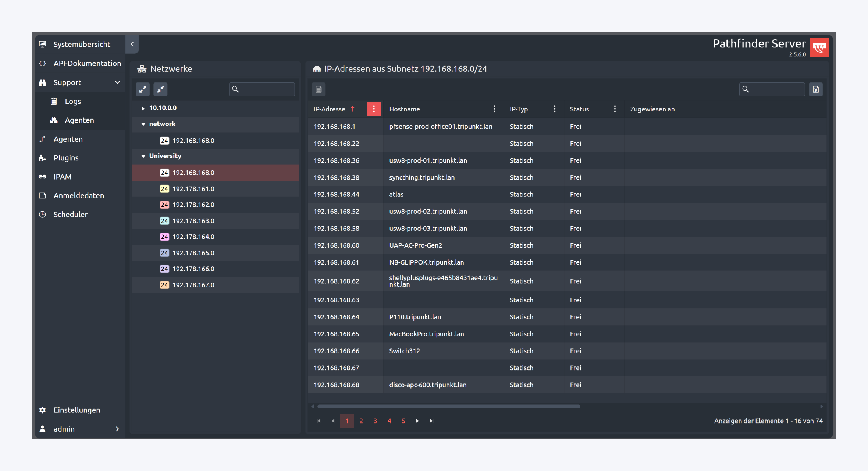Click the expand all networks icon
Image resolution: width=868 pixels, height=471 pixels.
(143, 89)
